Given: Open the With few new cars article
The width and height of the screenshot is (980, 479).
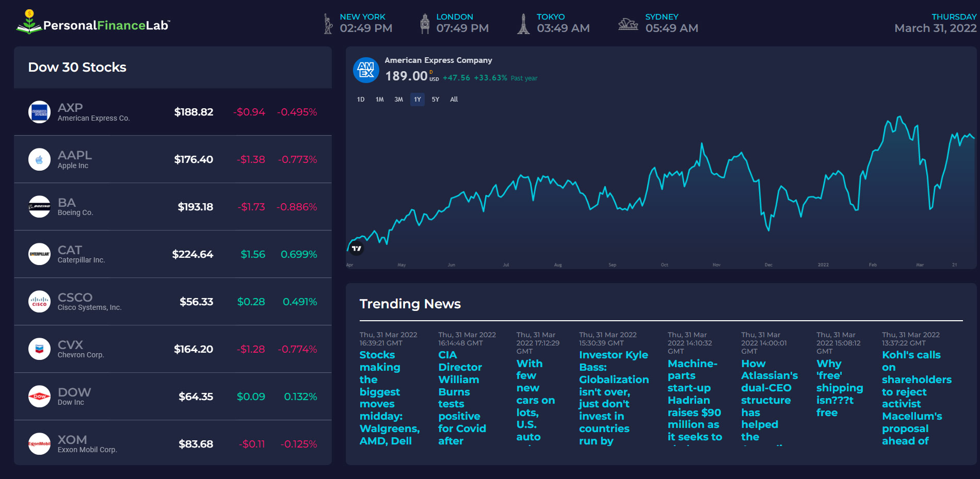Looking at the screenshot, I should click(x=536, y=400).
